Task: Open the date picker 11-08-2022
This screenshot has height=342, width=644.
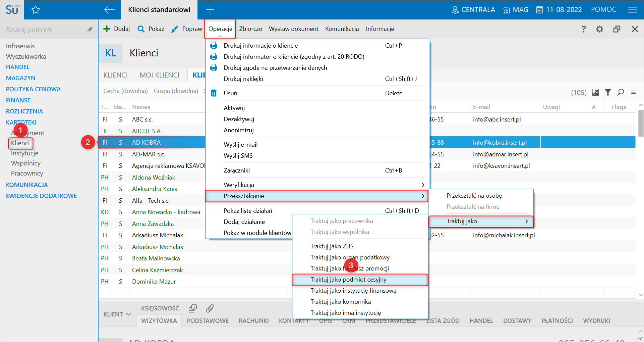Action: tap(559, 10)
